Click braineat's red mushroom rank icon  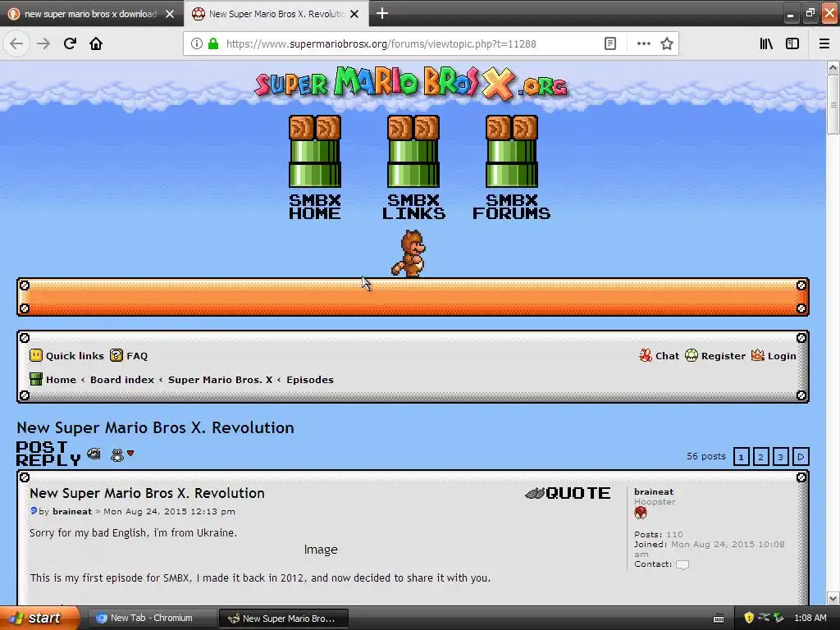[641, 514]
